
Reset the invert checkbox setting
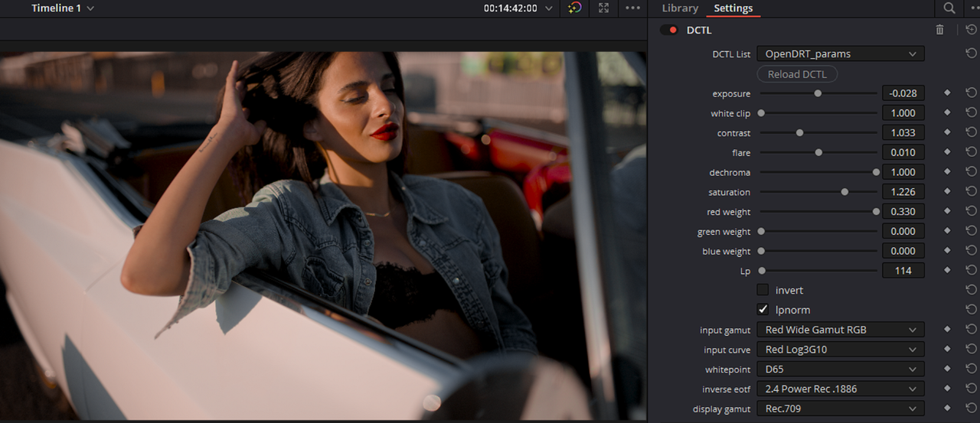[971, 290]
